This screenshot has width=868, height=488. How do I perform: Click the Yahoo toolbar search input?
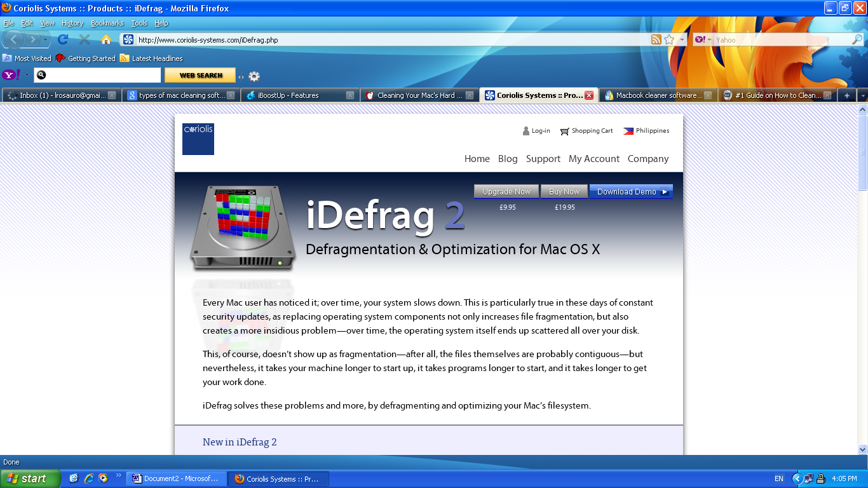[x=97, y=76]
